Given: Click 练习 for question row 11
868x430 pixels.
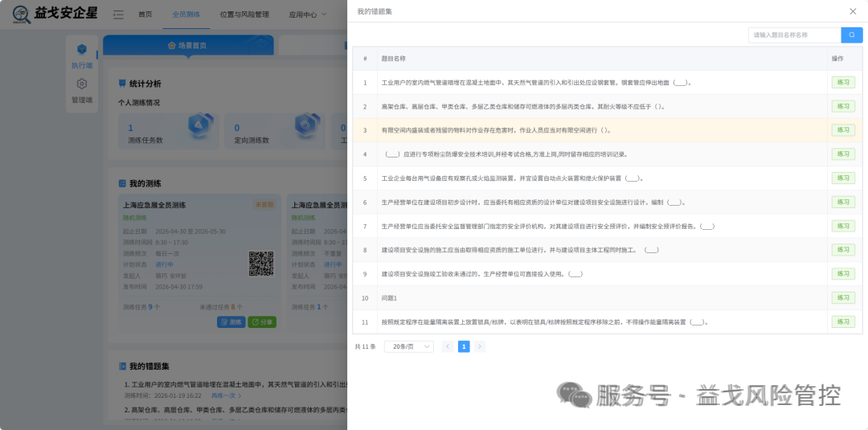Looking at the screenshot, I should 843,321.
